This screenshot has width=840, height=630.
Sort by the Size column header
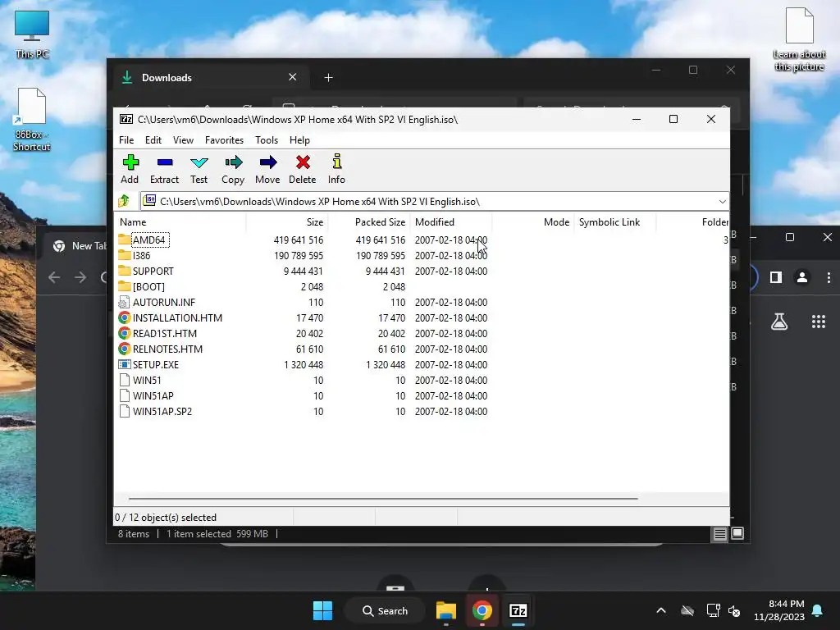tap(287, 221)
